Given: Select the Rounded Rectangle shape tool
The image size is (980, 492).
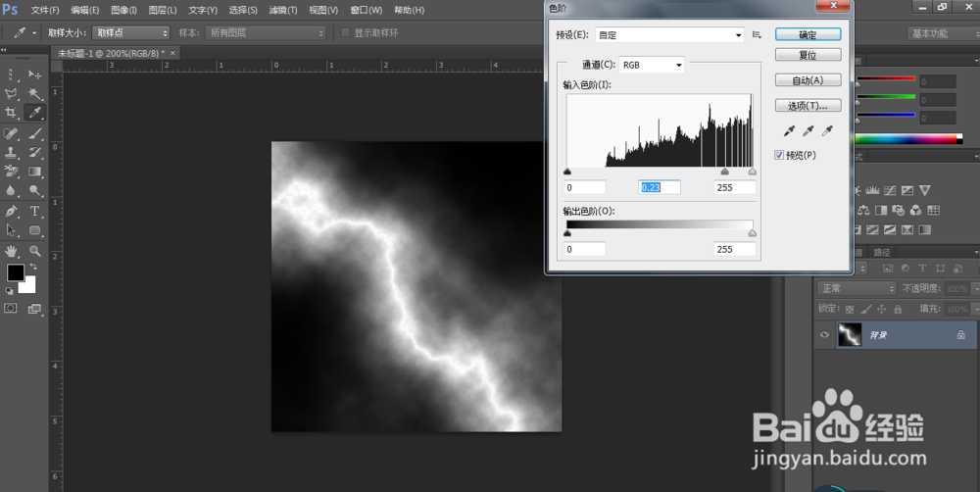Looking at the screenshot, I should coord(35,230).
